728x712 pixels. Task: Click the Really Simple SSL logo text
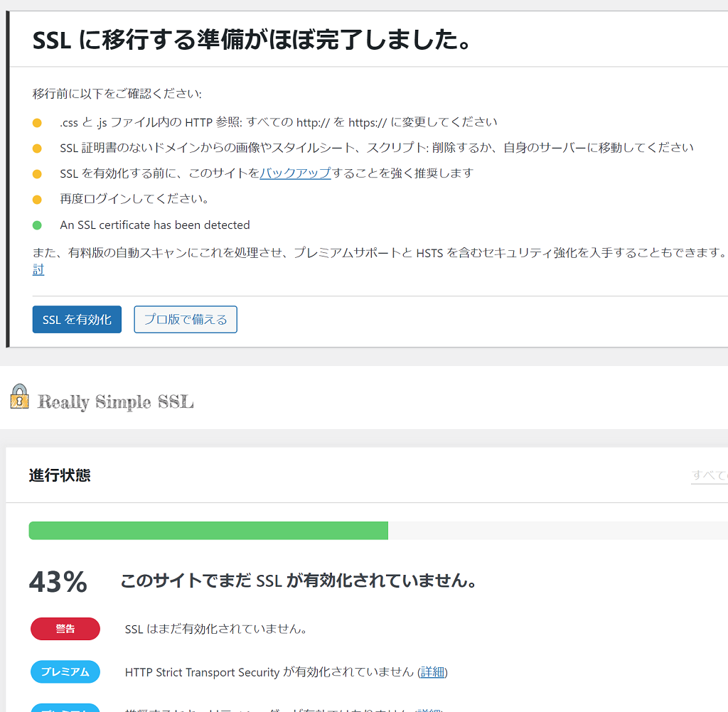pos(115,402)
